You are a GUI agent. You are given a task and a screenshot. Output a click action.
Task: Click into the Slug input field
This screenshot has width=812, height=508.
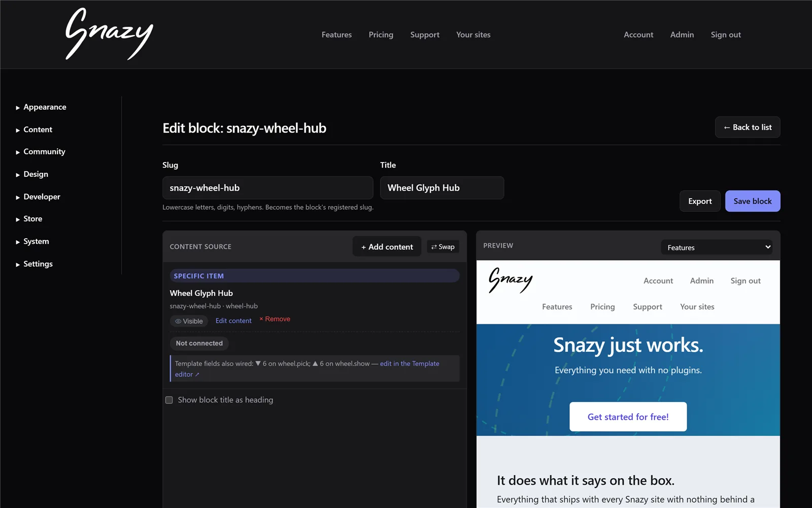(268, 188)
